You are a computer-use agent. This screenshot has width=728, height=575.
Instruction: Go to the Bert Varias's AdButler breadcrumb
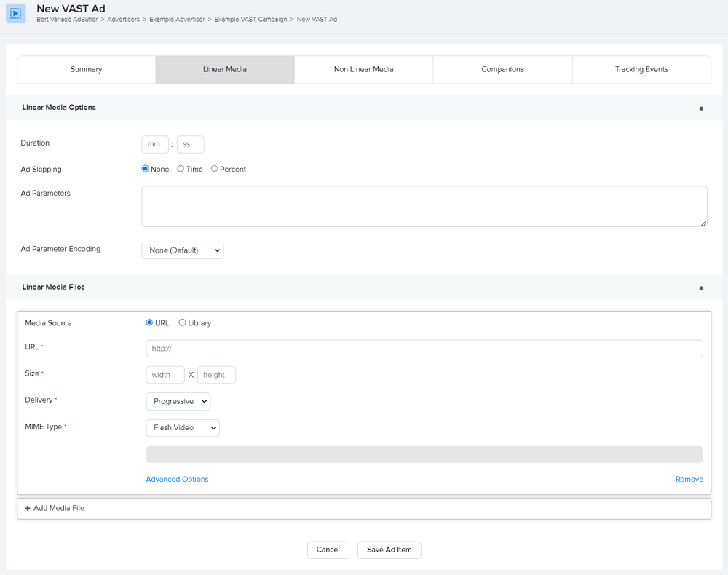tap(67, 20)
